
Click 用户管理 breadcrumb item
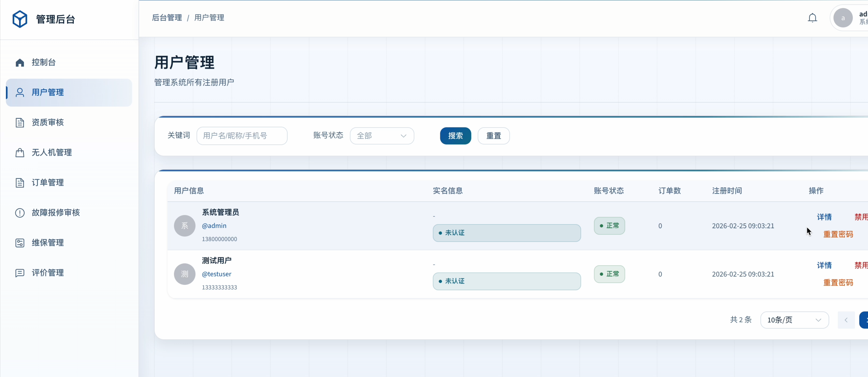click(x=209, y=18)
